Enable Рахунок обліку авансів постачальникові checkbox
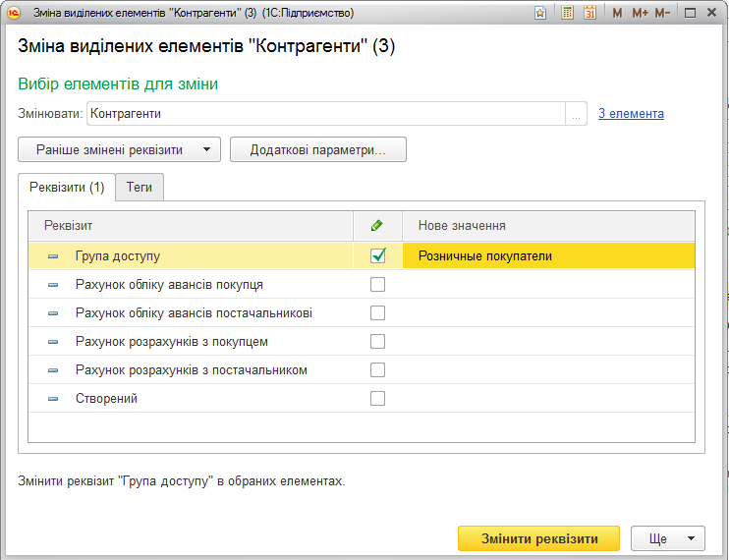Screen dimensions: 729x560 377,312
